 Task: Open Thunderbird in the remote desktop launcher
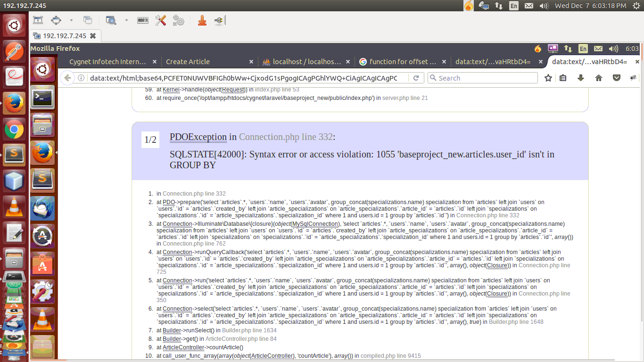[x=42, y=208]
